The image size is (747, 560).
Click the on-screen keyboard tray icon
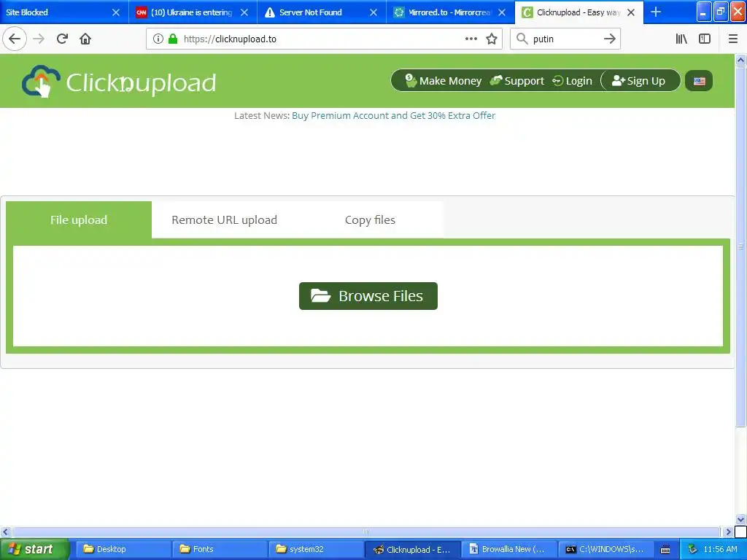coord(665,550)
